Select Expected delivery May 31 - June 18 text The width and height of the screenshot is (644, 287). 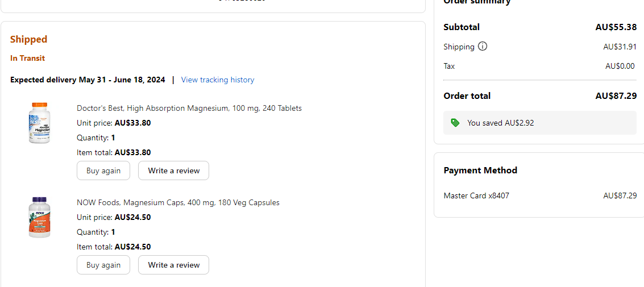(x=88, y=80)
